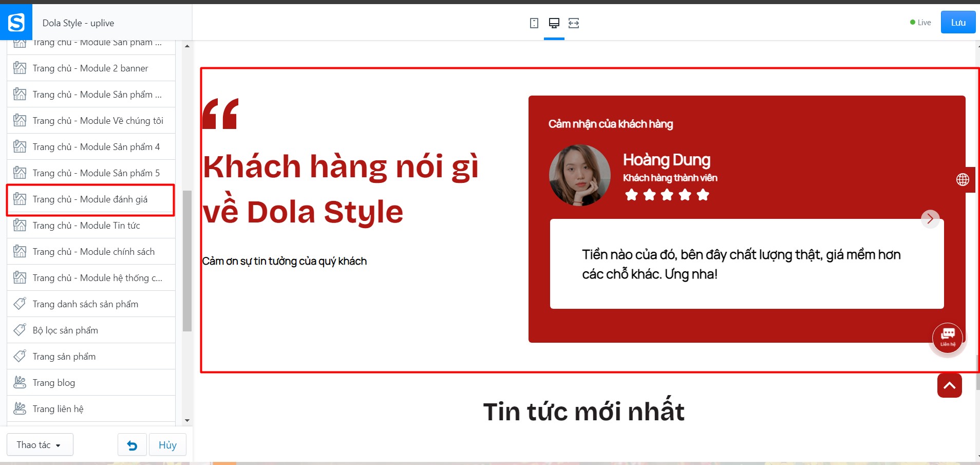980x465 pixels.
Task: Click the Sapo S logo icon
Action: tap(16, 22)
